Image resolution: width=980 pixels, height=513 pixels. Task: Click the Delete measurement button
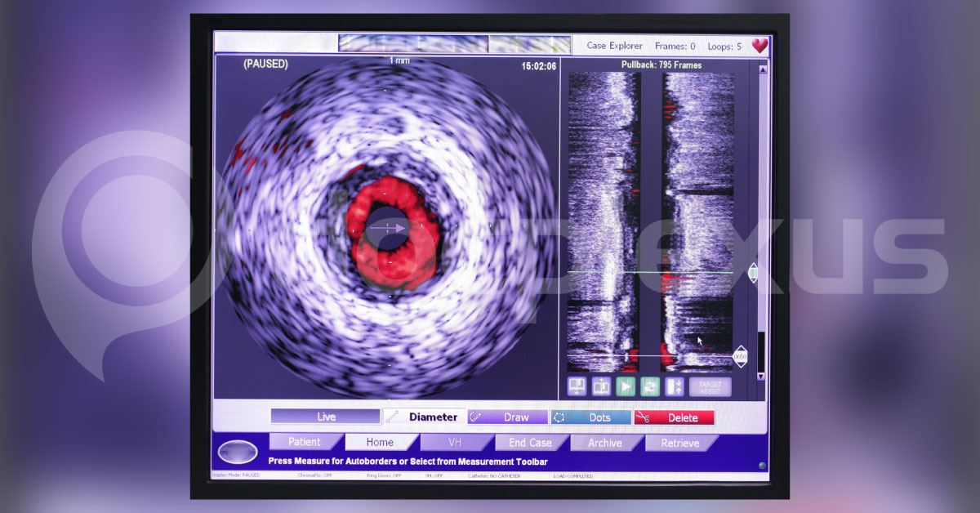674,417
